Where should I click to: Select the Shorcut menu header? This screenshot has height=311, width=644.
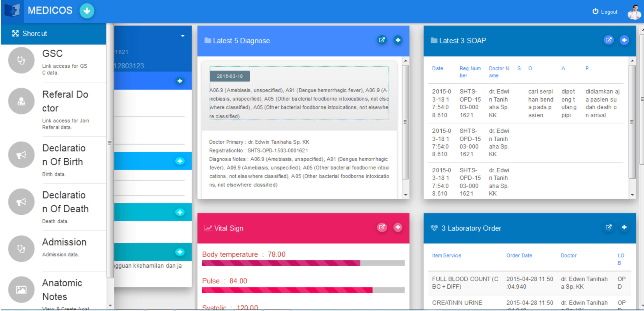53,34
